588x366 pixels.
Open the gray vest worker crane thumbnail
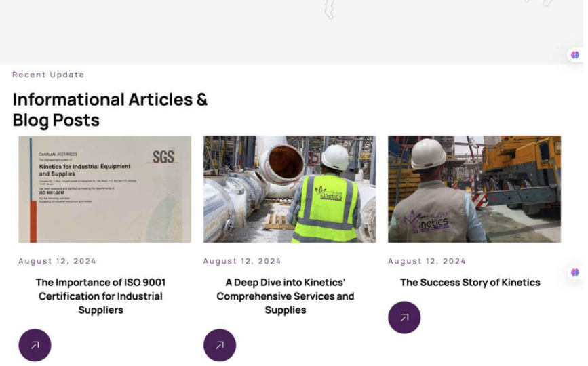coord(474,189)
